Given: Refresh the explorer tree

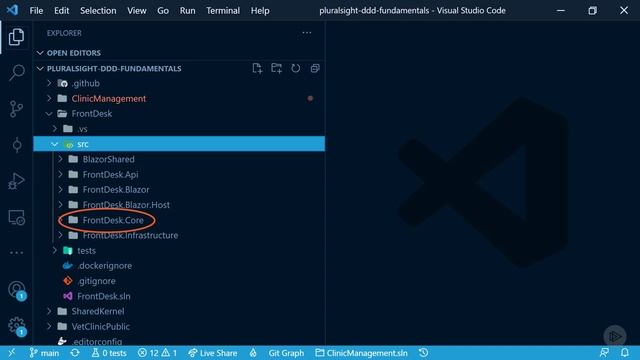Looking at the screenshot, I should 296,69.
